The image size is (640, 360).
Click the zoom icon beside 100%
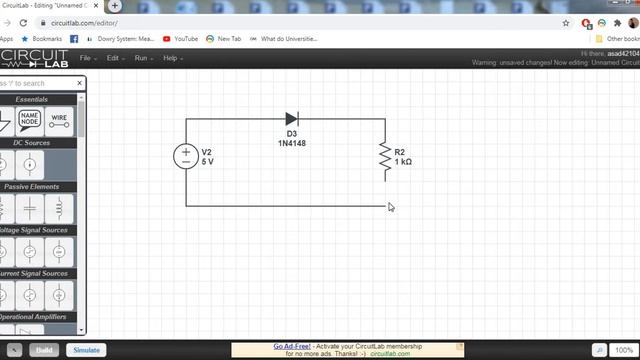599,350
